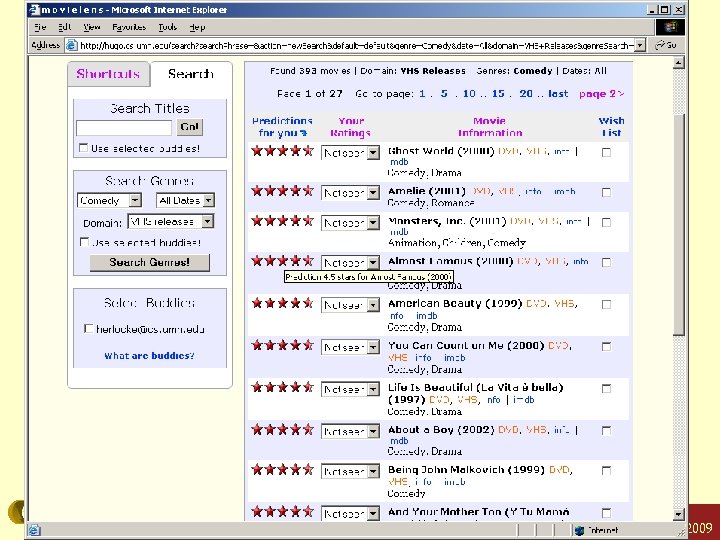This screenshot has width=720, height=540.
Task: Switch to the Search tab
Action: [x=191, y=74]
